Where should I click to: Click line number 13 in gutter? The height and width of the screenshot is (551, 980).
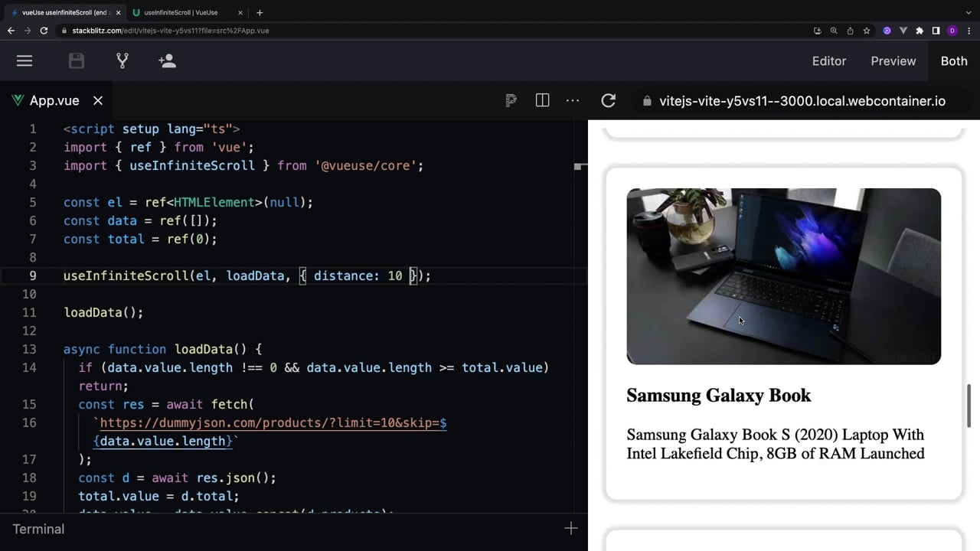click(29, 349)
